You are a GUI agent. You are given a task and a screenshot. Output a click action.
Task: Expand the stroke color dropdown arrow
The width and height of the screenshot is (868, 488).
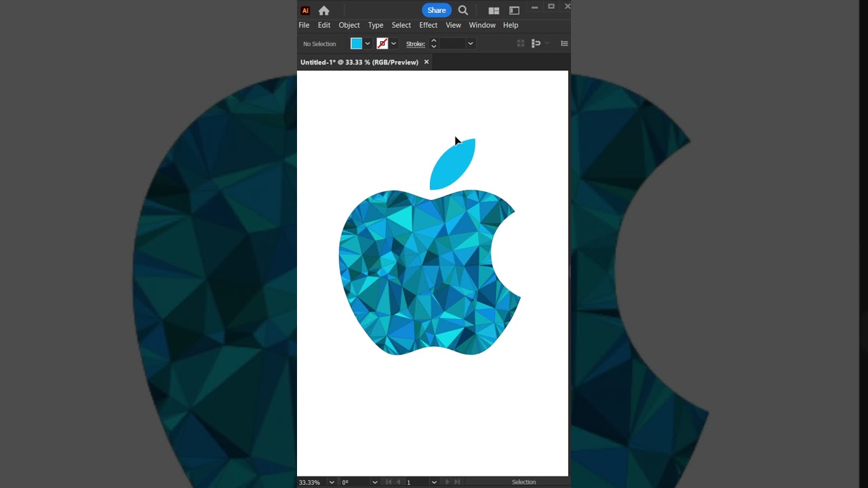393,43
